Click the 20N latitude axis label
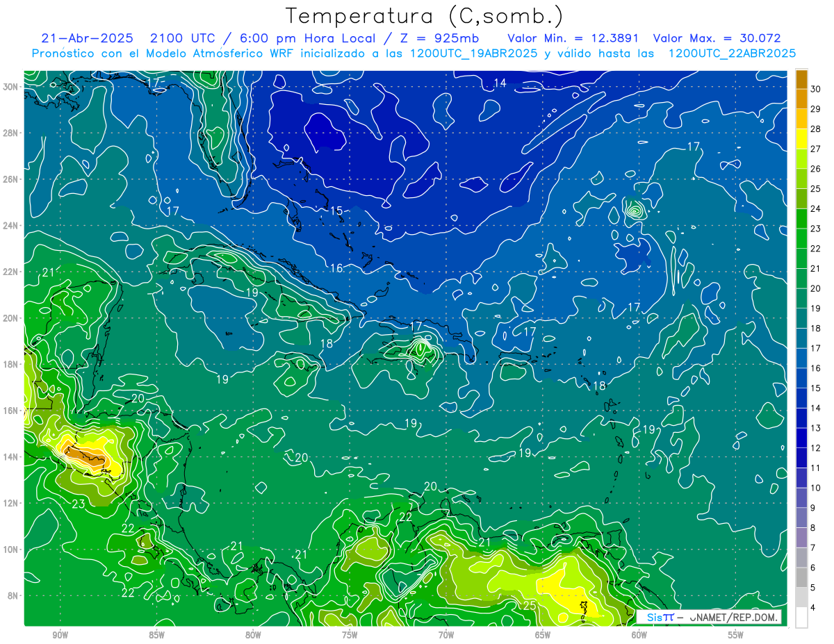The height and width of the screenshot is (644, 834). pos(10,318)
